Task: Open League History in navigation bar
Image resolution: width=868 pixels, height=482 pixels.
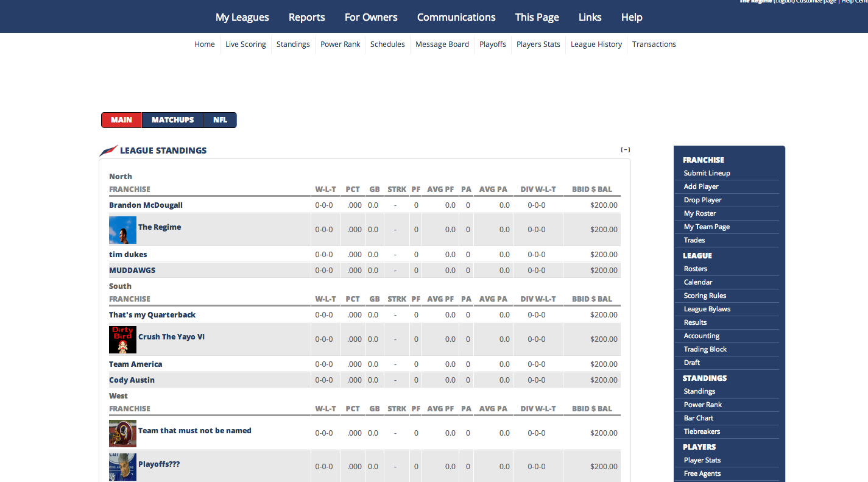Action: point(596,44)
